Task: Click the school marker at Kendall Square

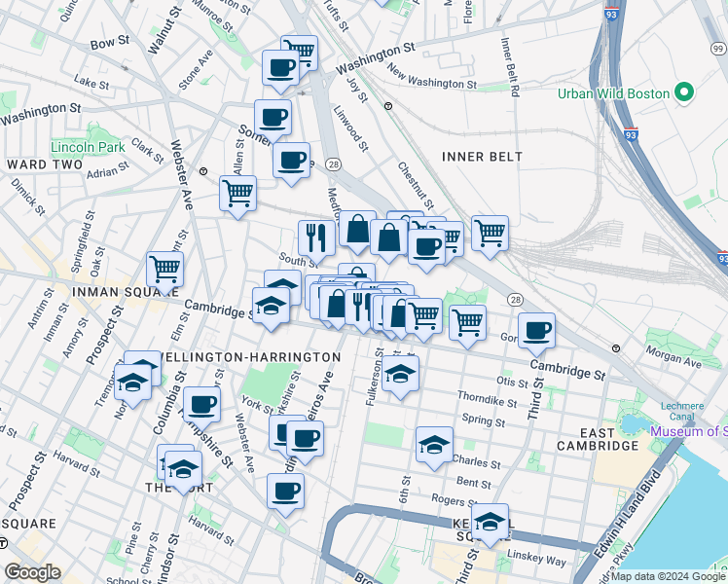Action: pyautogui.click(x=490, y=522)
